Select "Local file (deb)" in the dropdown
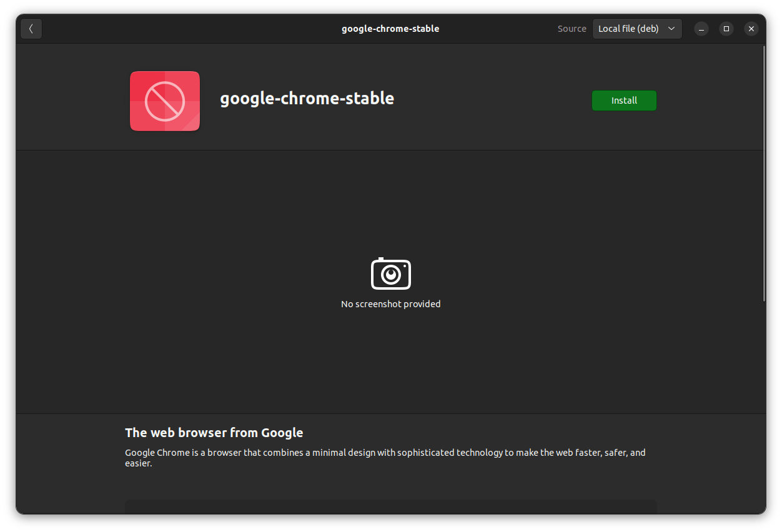The height and width of the screenshot is (532, 782). point(627,28)
